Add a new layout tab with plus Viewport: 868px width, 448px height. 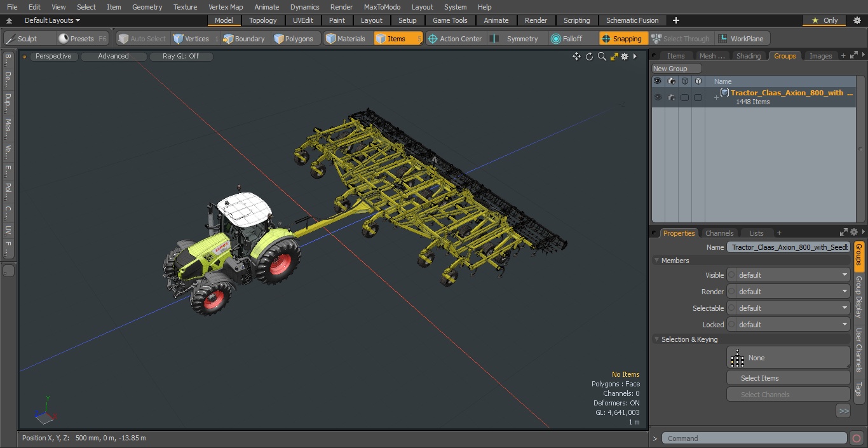coord(675,20)
